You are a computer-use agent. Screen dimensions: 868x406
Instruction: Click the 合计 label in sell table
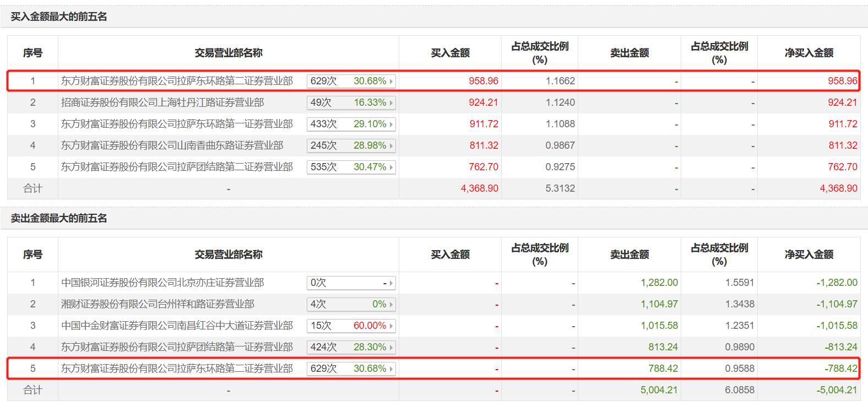point(32,390)
